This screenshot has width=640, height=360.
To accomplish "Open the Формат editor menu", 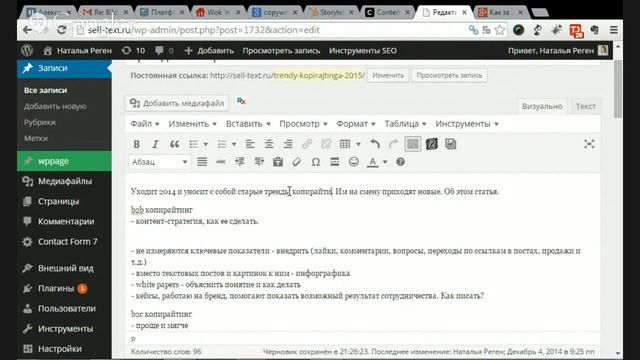I will coord(356,124).
